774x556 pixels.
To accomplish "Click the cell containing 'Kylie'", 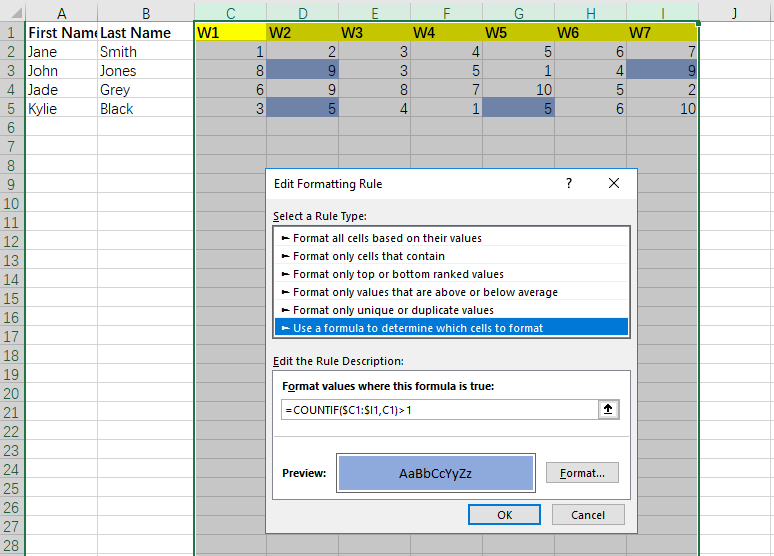I will click(61, 109).
